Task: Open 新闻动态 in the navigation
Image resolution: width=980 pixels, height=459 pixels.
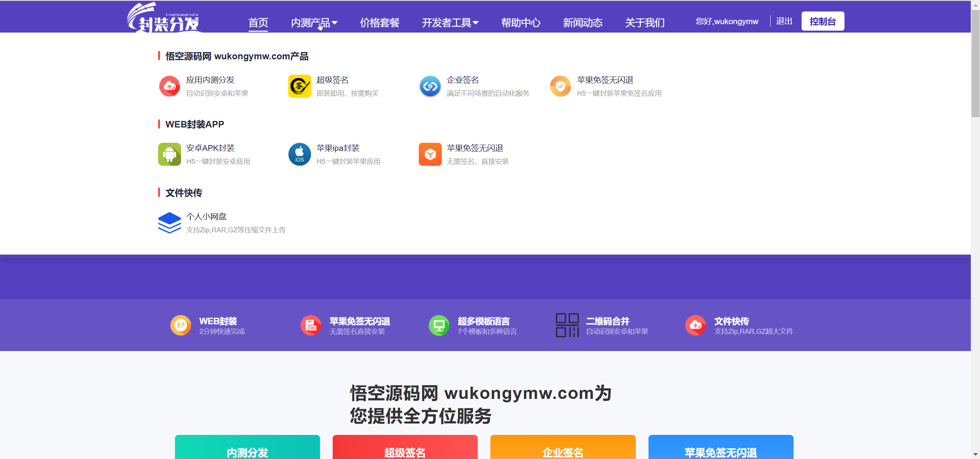Action: pyautogui.click(x=583, y=23)
